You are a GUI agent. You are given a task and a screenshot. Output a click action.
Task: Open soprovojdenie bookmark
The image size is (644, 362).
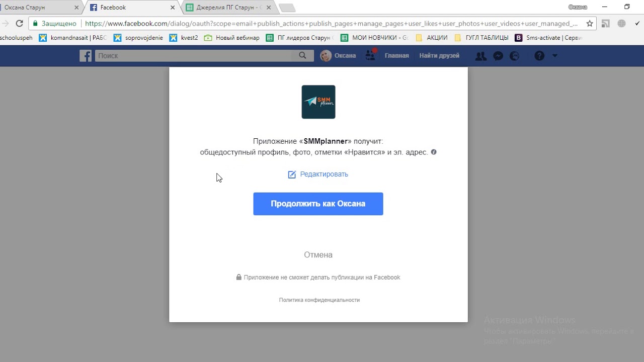tap(138, 38)
